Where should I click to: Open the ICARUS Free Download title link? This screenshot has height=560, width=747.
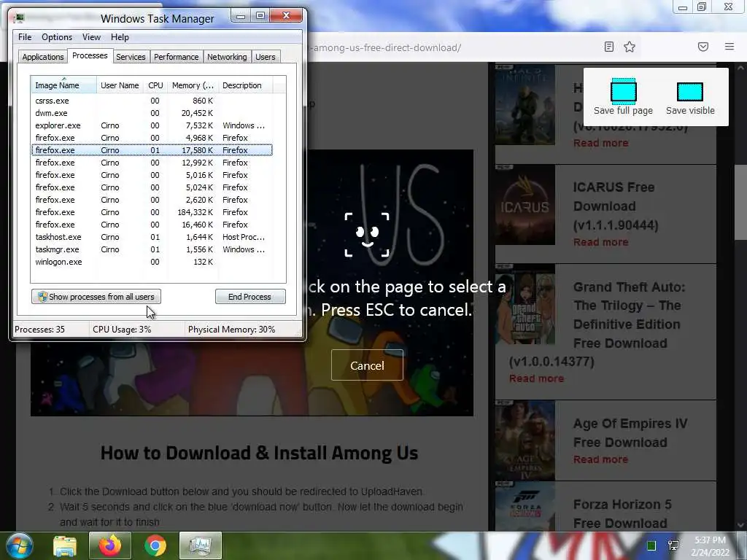(x=615, y=206)
